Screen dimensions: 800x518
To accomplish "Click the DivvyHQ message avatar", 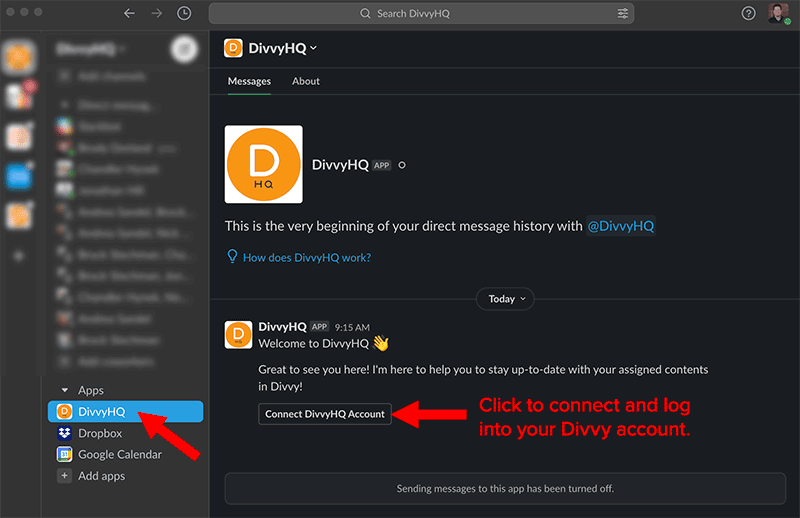I will [x=238, y=335].
